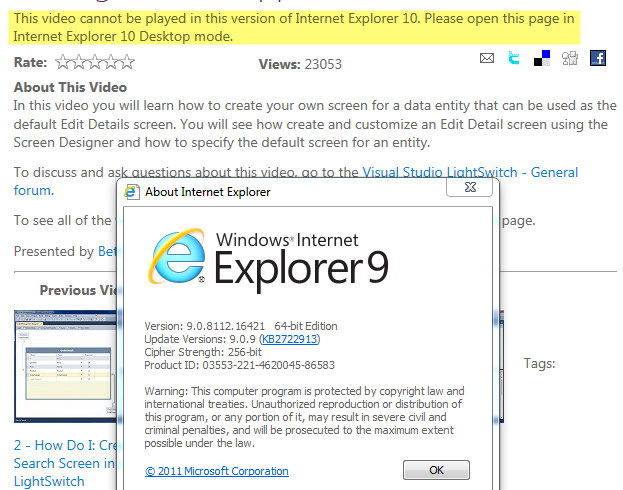
Task: Click OK in About Internet Explorer dialog
Action: pos(436,470)
